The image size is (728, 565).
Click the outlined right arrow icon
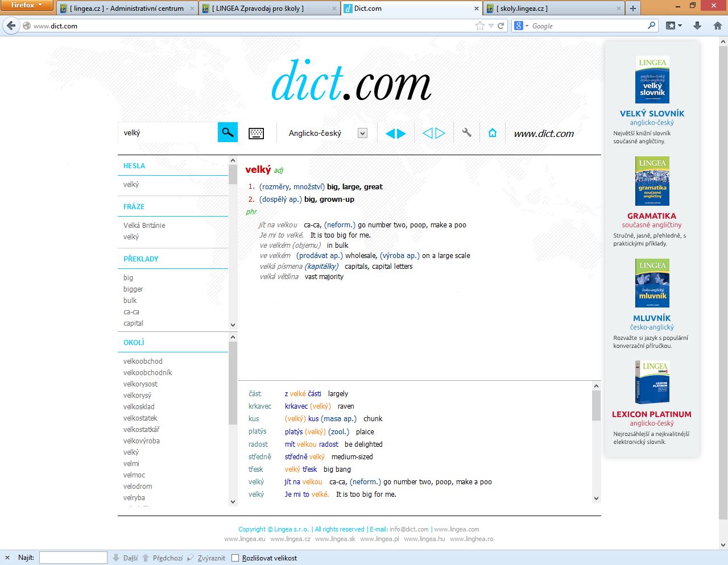[x=440, y=134]
